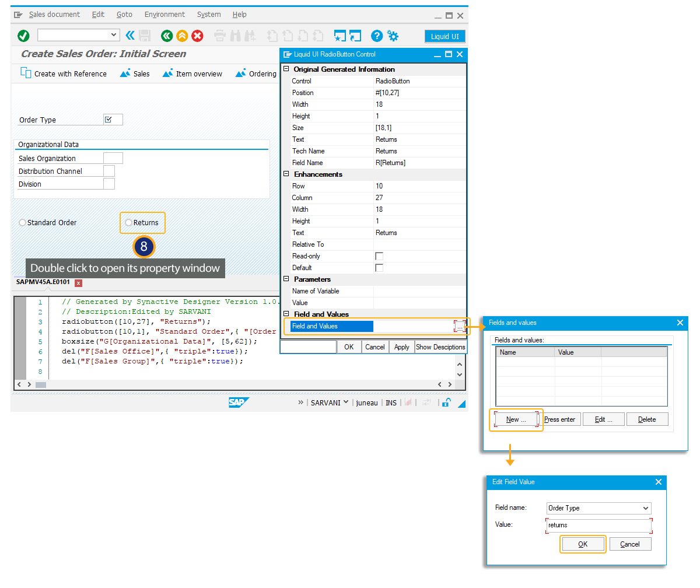Click the SAP logo in status bar
The width and height of the screenshot is (700, 588).
point(239,402)
